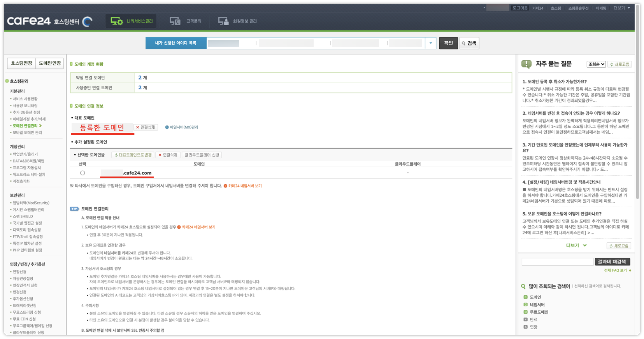Open 모바일 도메인 관리 in sidebar

27,132
